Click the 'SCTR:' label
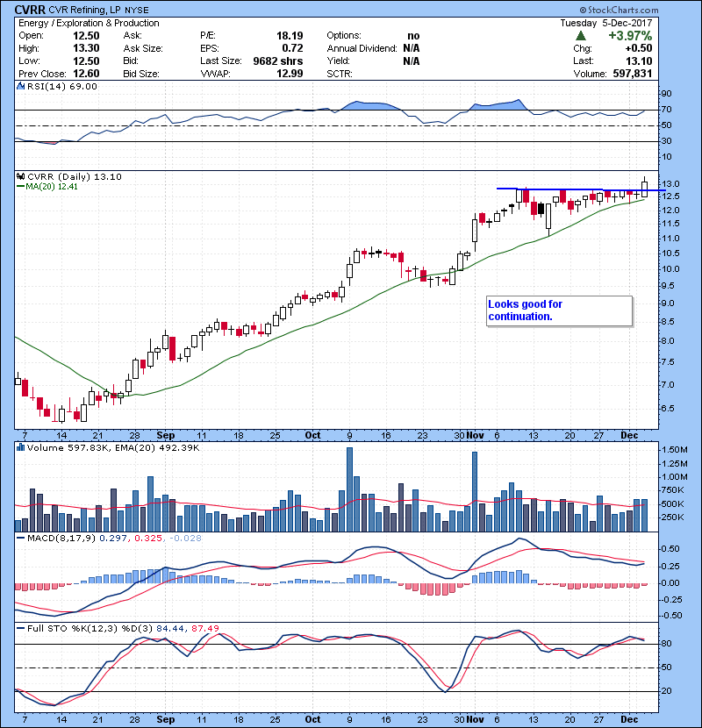The height and width of the screenshot is (728, 702). click(340, 74)
